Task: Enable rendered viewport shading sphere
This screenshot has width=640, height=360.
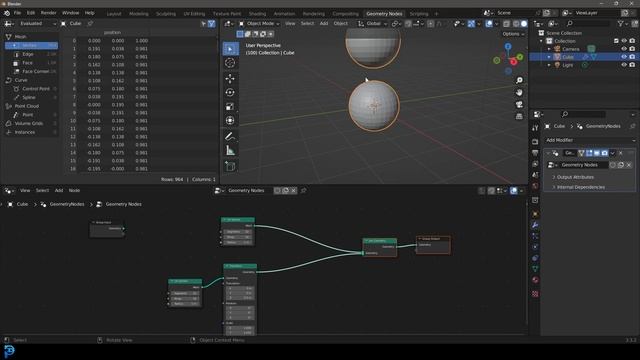Action: tap(524, 24)
